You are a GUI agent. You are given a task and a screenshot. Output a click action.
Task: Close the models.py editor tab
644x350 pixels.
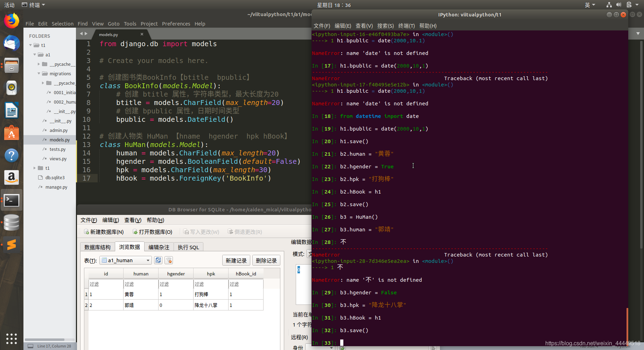click(142, 34)
